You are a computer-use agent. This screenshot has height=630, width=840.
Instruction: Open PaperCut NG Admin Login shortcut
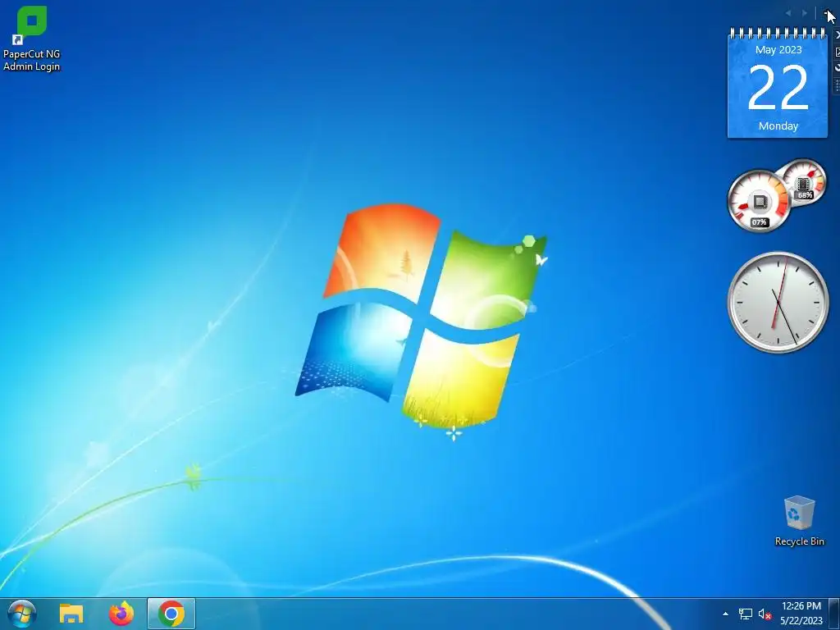pyautogui.click(x=32, y=39)
